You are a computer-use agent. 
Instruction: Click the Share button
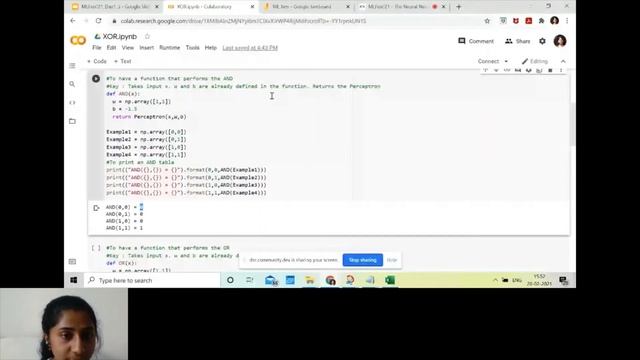(518, 41)
